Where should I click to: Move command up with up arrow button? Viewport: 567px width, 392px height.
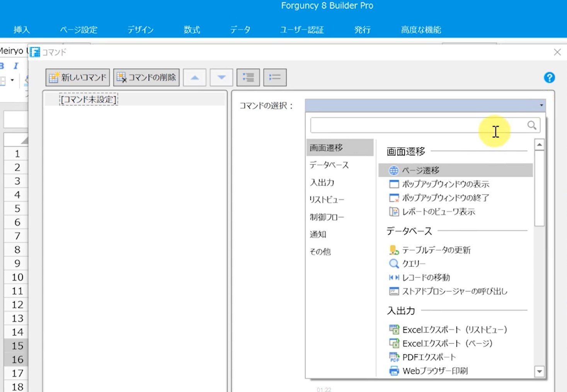coord(195,78)
